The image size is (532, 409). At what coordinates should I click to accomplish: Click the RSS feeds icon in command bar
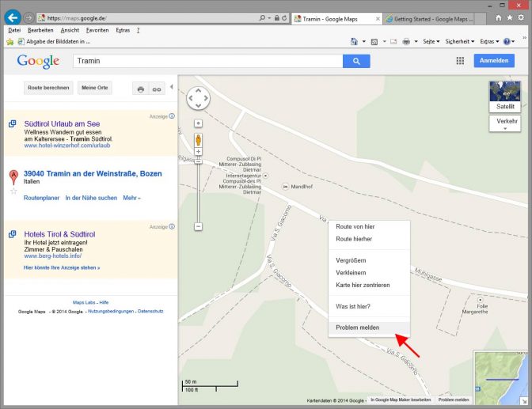coord(374,42)
